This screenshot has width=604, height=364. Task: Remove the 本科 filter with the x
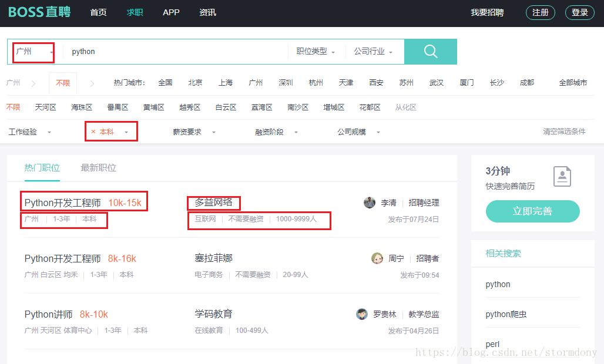[x=93, y=132]
